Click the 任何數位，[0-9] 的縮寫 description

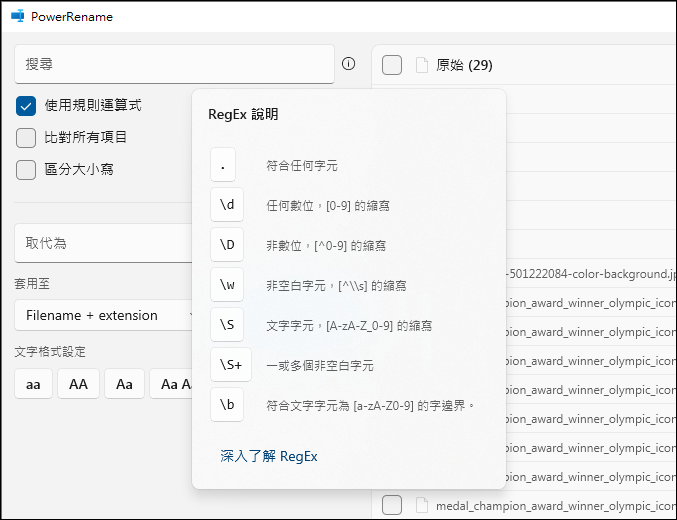[328, 206]
